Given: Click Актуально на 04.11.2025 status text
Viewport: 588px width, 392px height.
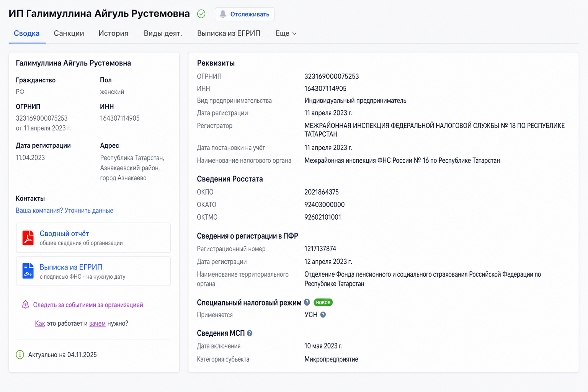Looking at the screenshot, I should (62, 355).
